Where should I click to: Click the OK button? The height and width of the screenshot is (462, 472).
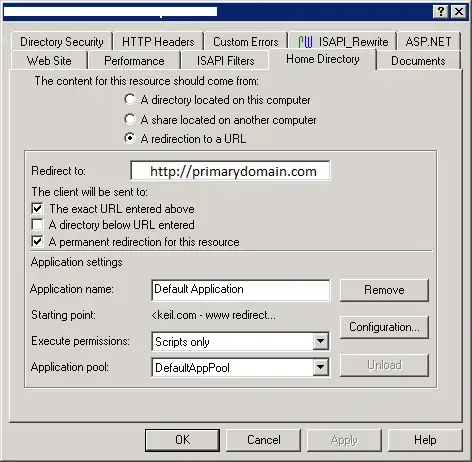point(182,440)
